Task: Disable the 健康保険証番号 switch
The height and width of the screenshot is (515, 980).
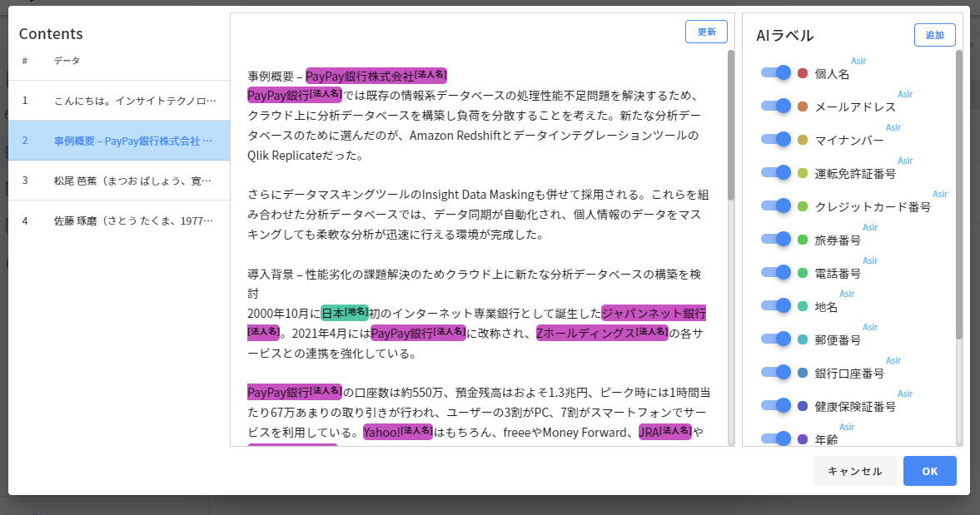Action: pyautogui.click(x=776, y=405)
